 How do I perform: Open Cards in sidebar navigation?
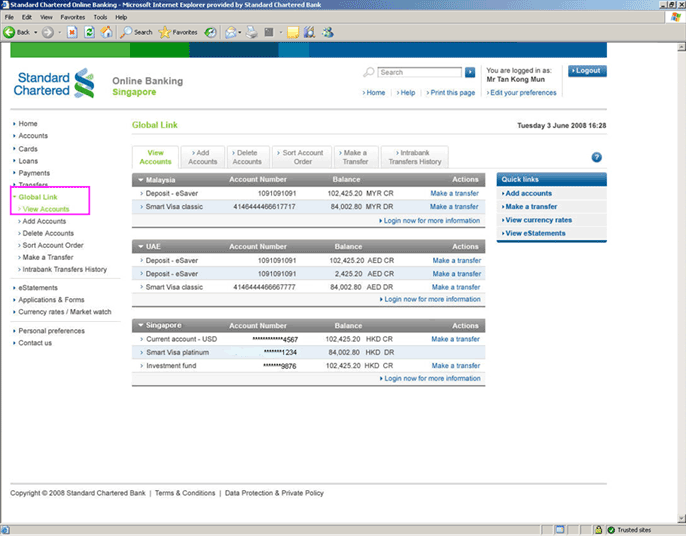[28, 149]
